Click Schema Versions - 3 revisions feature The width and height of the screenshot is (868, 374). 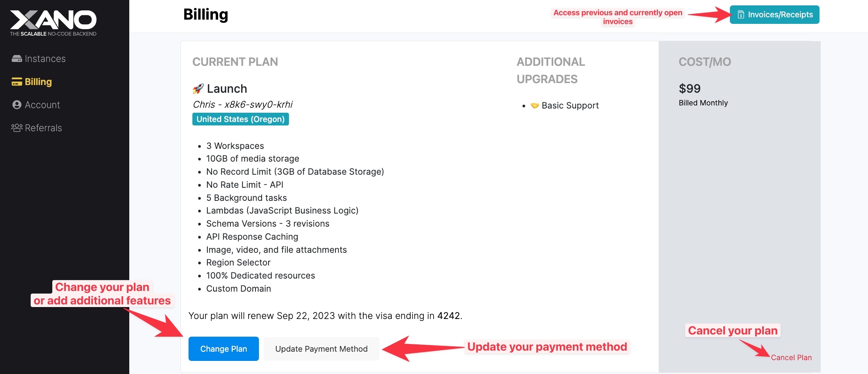[268, 224]
